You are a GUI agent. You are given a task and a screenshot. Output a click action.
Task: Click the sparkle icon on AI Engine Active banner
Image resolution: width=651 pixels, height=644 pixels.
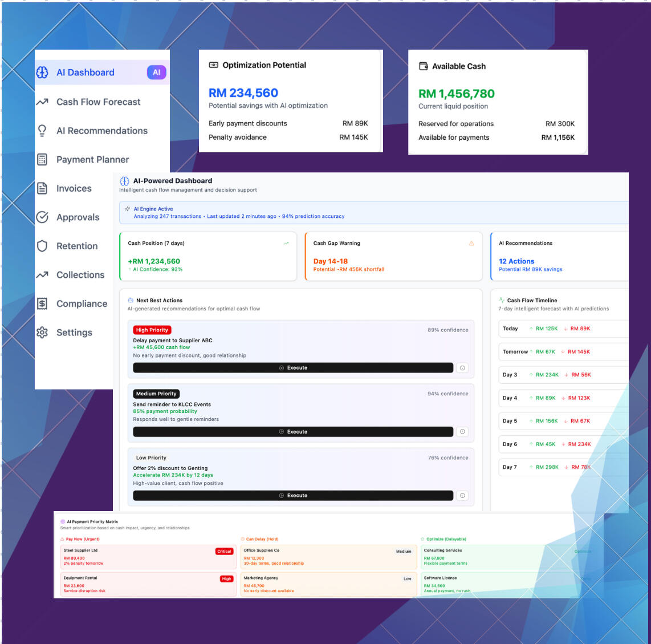127,209
